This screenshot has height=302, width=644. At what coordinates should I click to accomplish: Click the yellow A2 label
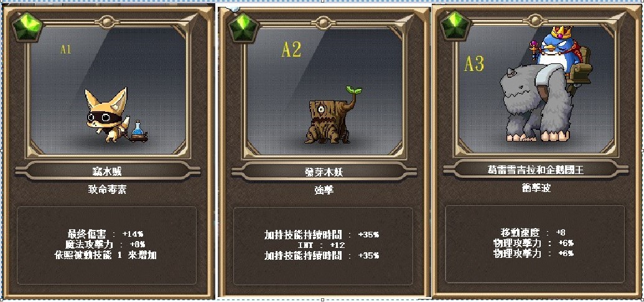291,49
